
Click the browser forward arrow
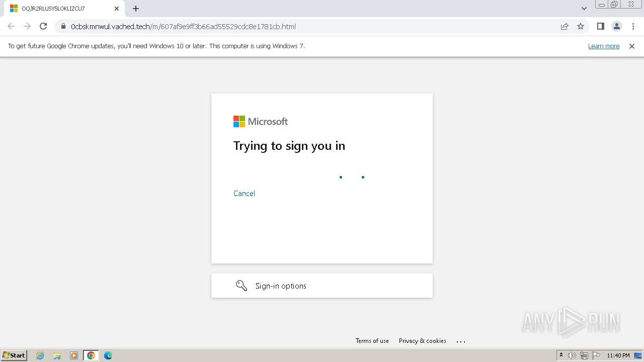coord(27,27)
